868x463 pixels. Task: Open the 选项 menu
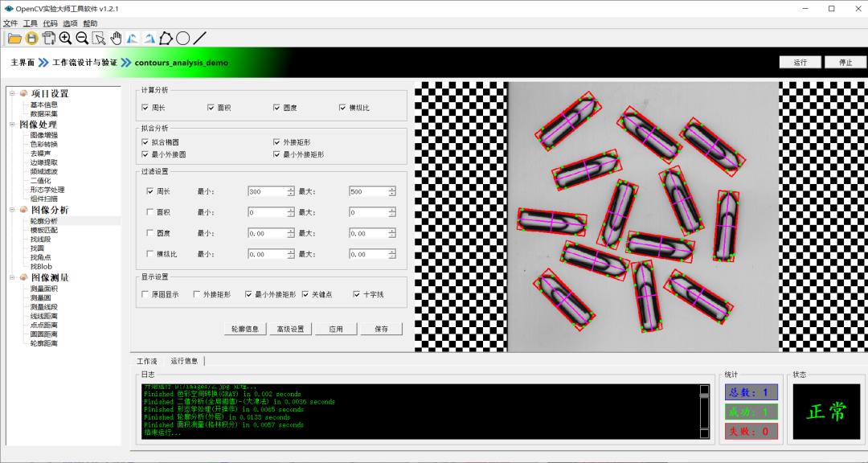pyautogui.click(x=70, y=23)
